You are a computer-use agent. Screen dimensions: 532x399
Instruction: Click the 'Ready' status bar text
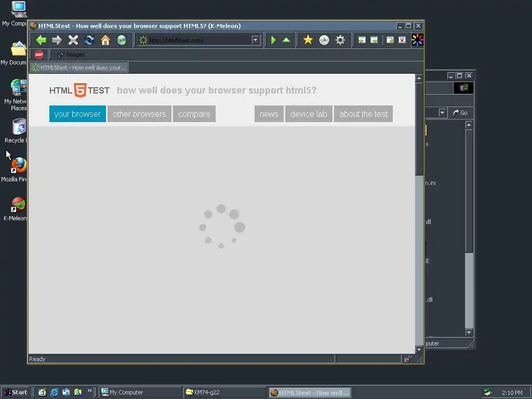pyautogui.click(x=37, y=359)
